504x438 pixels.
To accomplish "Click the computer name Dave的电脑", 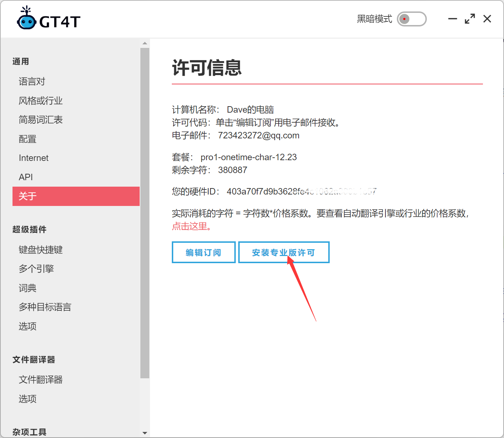I will tap(250, 110).
